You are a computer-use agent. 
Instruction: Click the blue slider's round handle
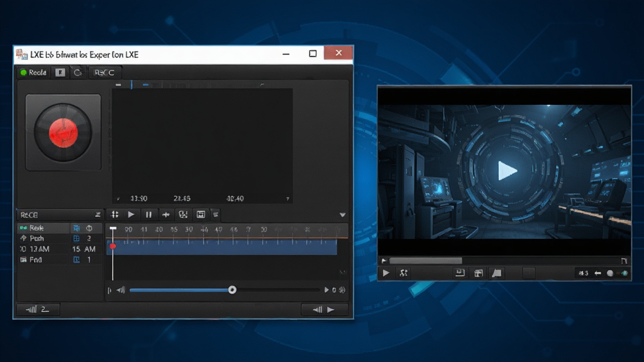pyautogui.click(x=232, y=290)
